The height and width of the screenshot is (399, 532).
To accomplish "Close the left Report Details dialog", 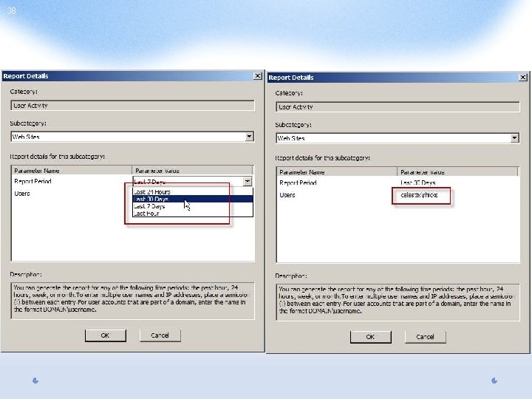I will coord(258,76).
